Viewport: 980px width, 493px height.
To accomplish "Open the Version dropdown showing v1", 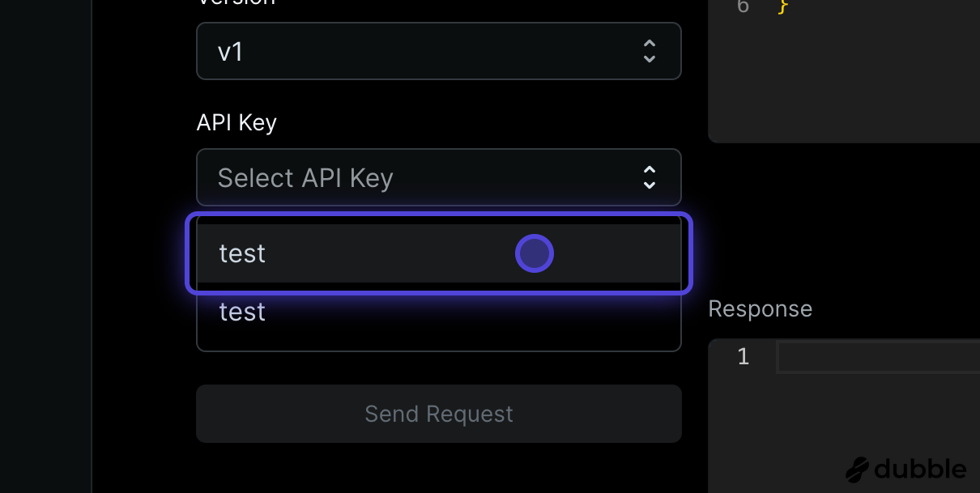I will tap(439, 50).
